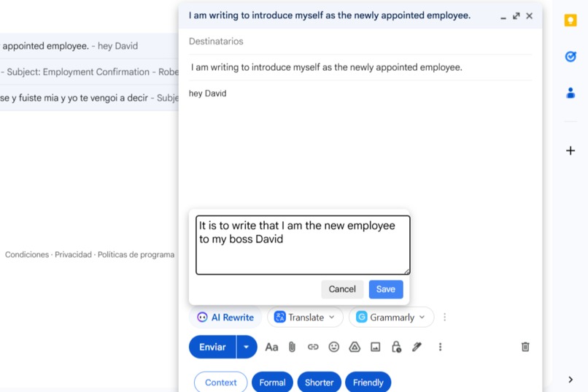The image size is (588, 392).
Task: Choose the Formal tone button
Action: (272, 383)
